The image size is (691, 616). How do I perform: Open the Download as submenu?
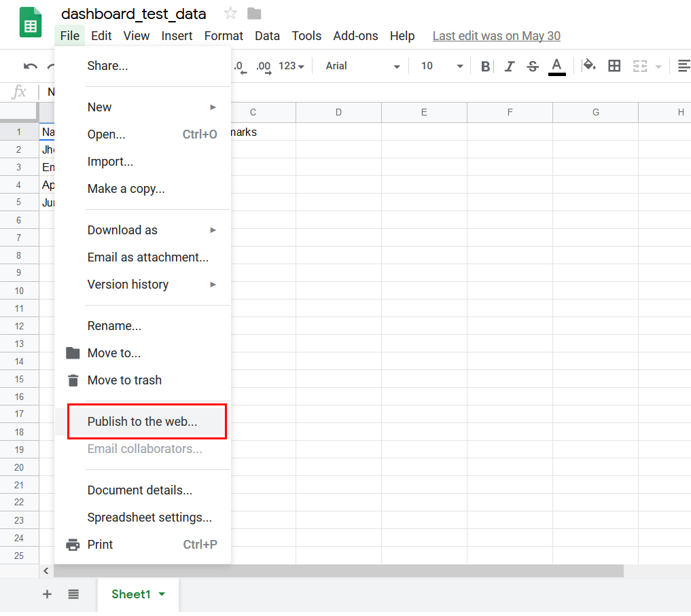coord(122,230)
